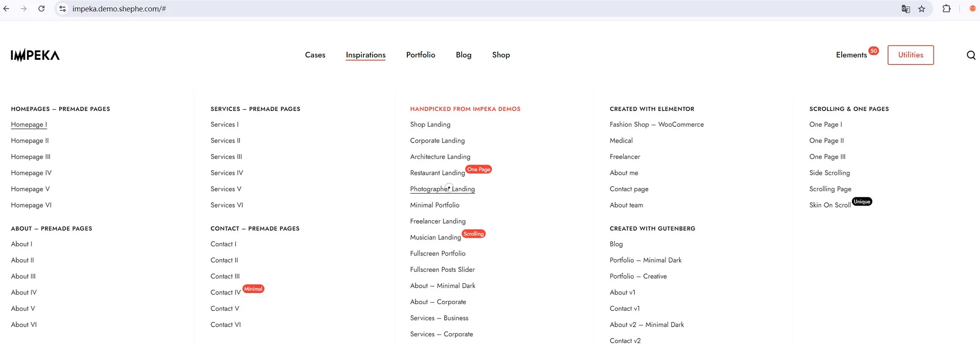
Task: Open the Cases menu
Action: click(x=315, y=55)
